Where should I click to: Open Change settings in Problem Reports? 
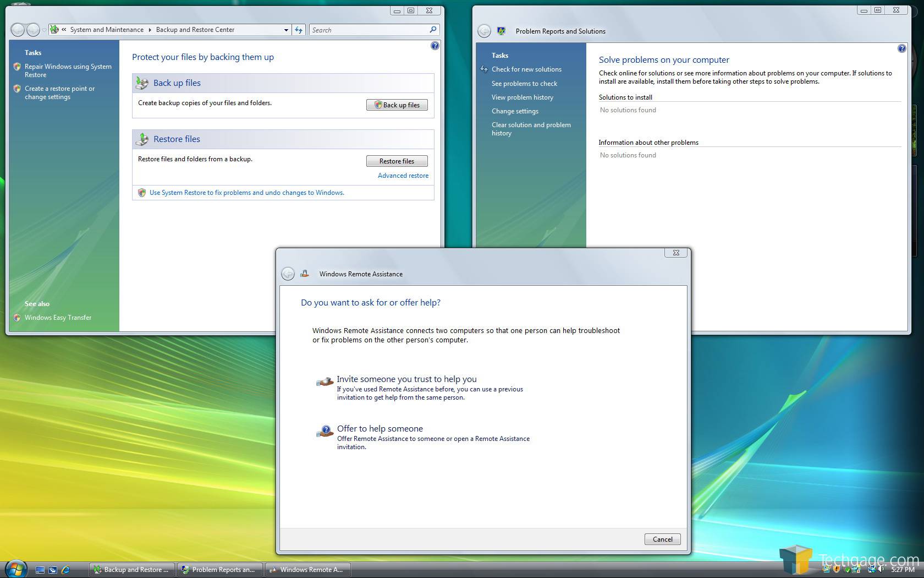tap(515, 111)
